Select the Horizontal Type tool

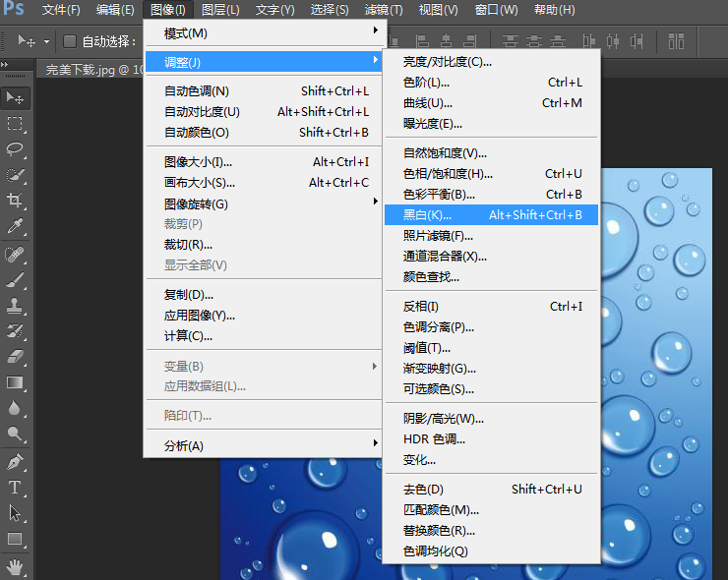tap(15, 488)
